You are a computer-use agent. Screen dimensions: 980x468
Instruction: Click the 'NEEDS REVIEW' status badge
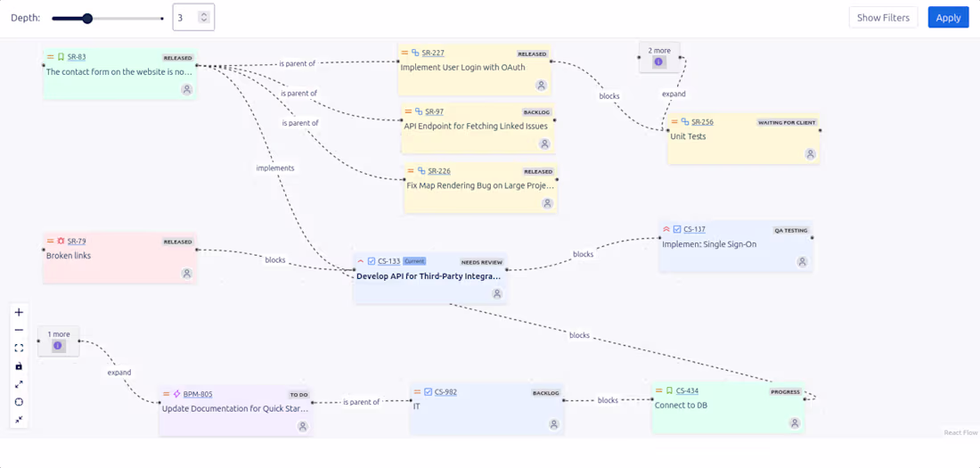point(482,262)
